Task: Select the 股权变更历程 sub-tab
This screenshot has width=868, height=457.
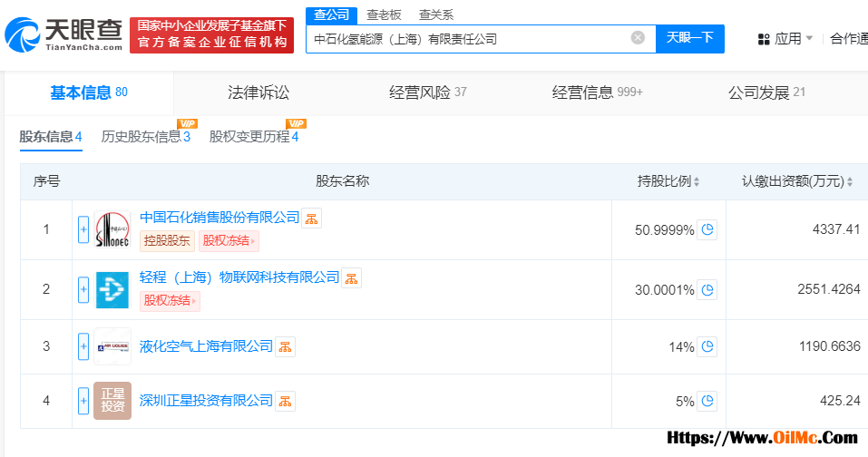Action: (254, 137)
